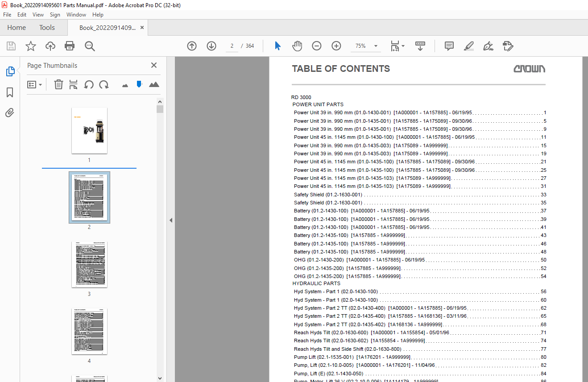Delete selected page with trash icon
This screenshot has height=382, width=588.
click(58, 84)
